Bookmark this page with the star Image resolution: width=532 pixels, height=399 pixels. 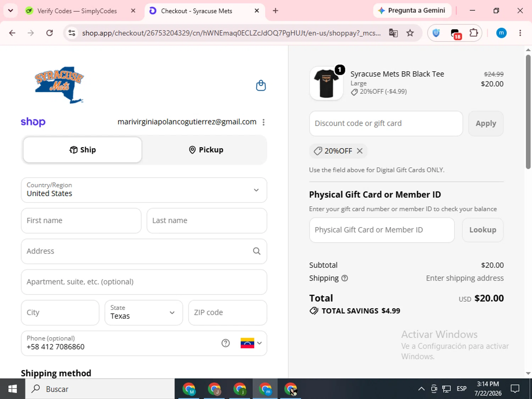pos(410,33)
